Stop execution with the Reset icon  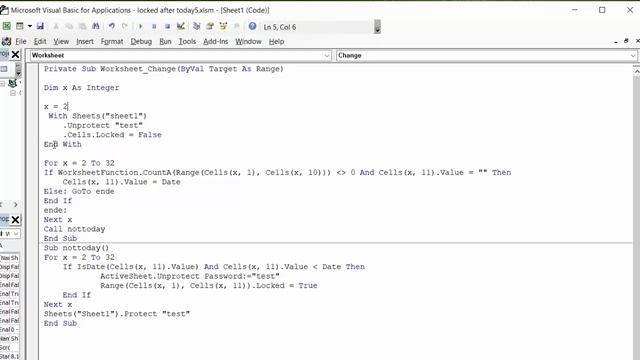[x=167, y=27]
